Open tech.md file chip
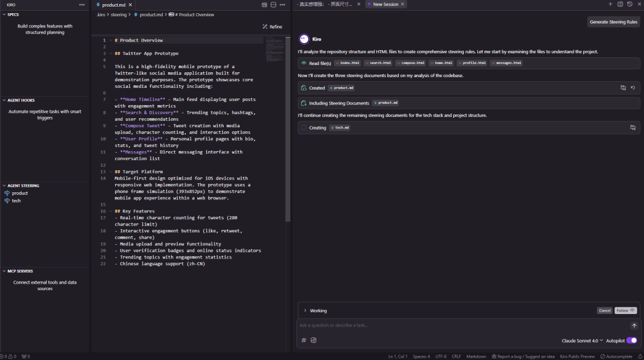644x360 pixels. pyautogui.click(x=340, y=128)
